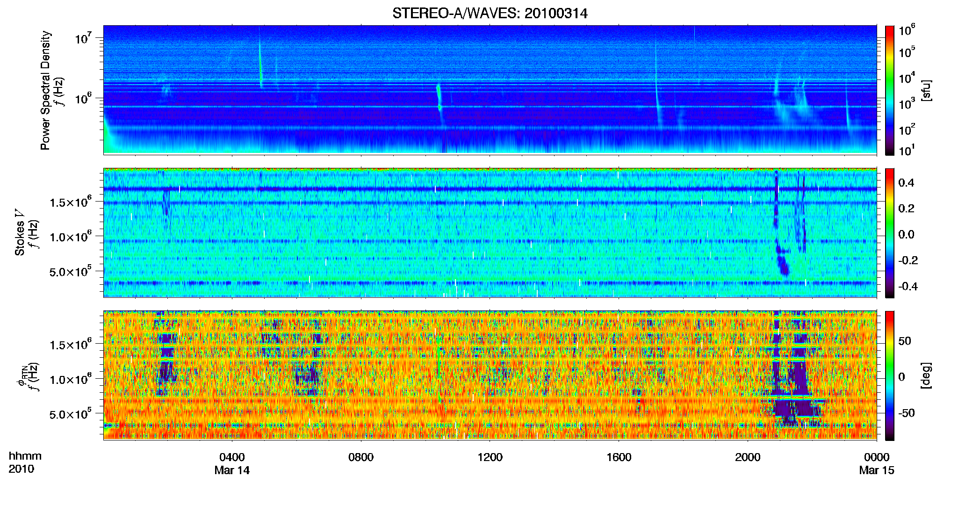Viewport: 980px width, 505px height.
Task: Click inside the φRTN angle spectrogram panel
Action: pyautogui.click(x=490, y=375)
